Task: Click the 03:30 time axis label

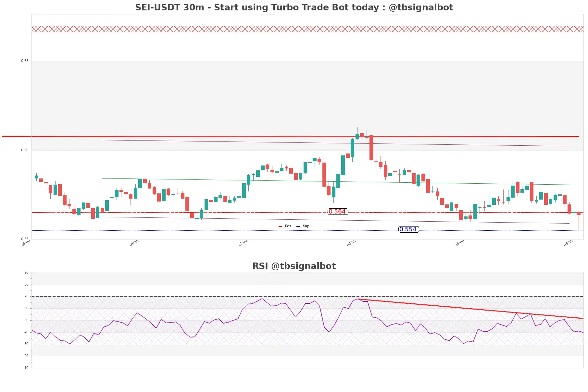Action: [x=568, y=243]
